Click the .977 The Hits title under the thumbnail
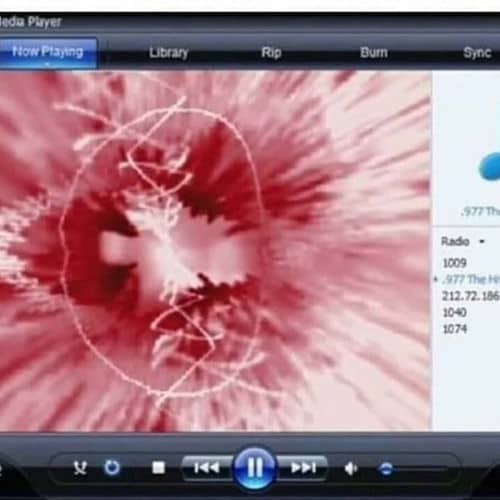Viewport: 500px width, 500px height. pyautogui.click(x=481, y=211)
